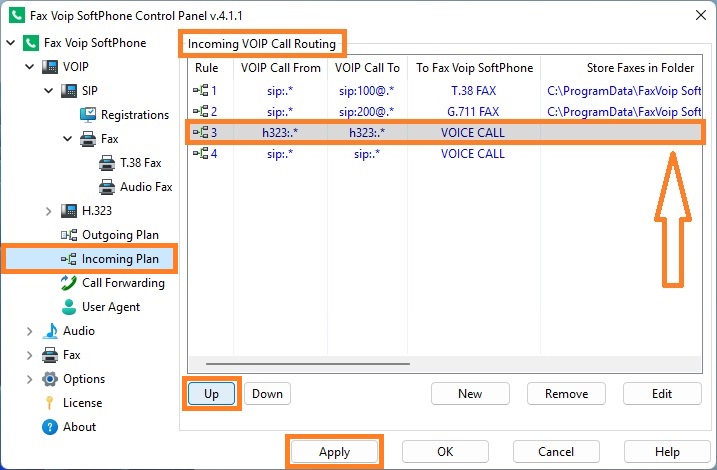Click the rule 4 routing icon
The image size is (717, 470).
coord(201,154)
